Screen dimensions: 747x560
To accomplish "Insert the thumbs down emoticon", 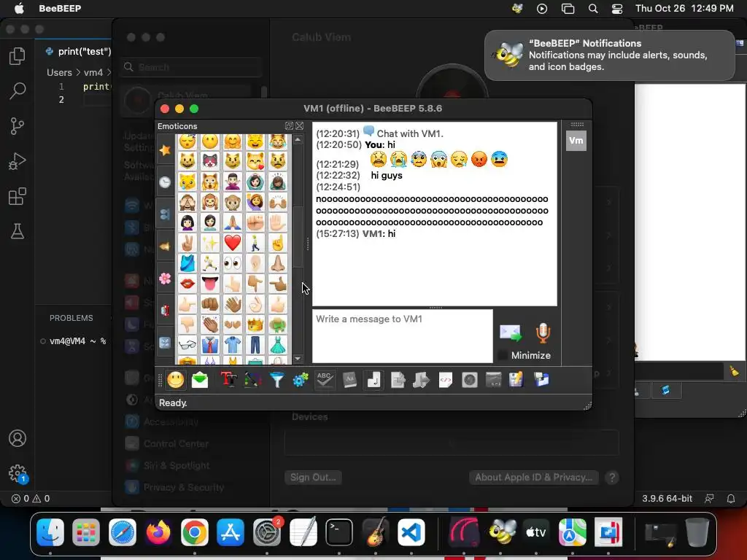I will tap(187, 324).
